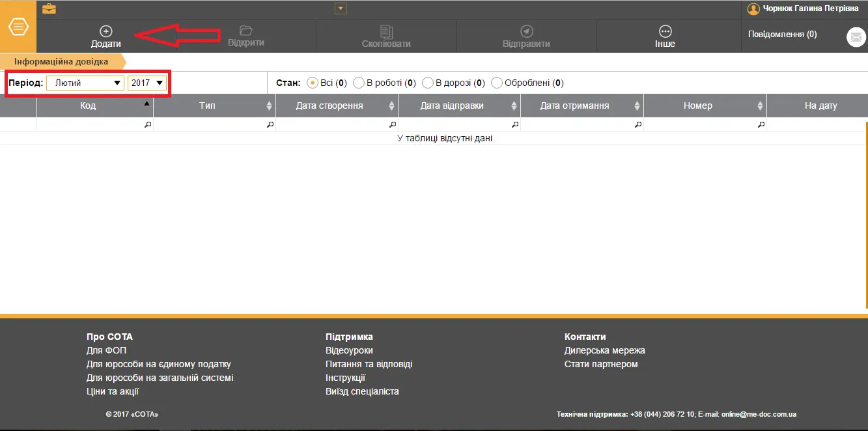The image size is (868, 431).
Task: Open the Відеоуроки footer link
Action: [x=349, y=350]
